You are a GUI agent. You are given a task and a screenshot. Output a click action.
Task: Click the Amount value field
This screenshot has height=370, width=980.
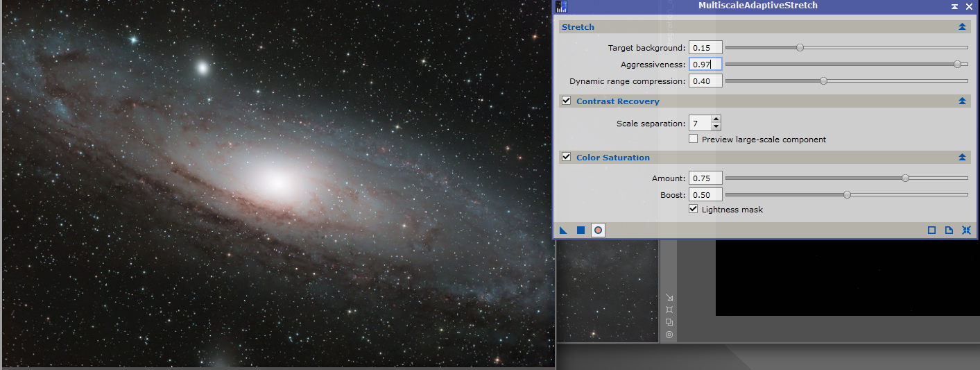(x=705, y=178)
